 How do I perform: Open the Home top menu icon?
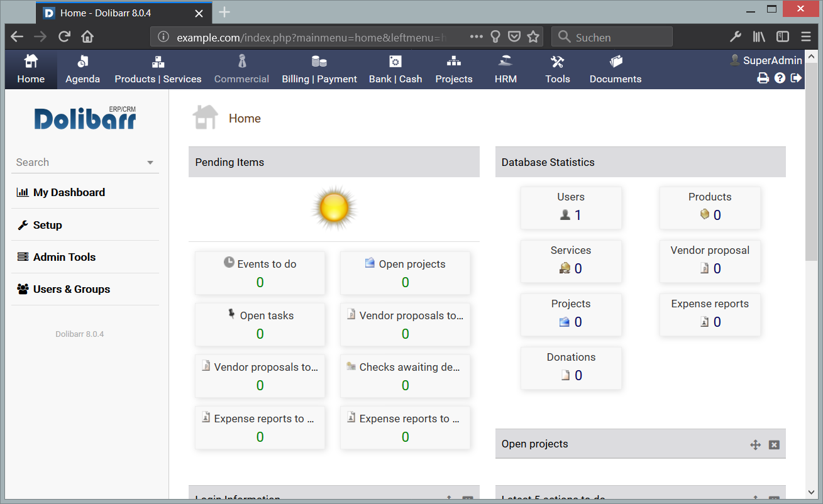[31, 62]
